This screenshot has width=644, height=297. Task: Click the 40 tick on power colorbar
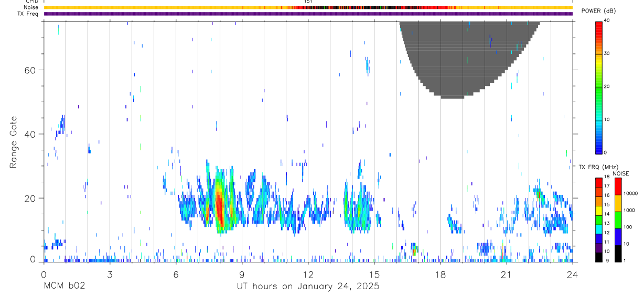pyautogui.click(x=607, y=21)
